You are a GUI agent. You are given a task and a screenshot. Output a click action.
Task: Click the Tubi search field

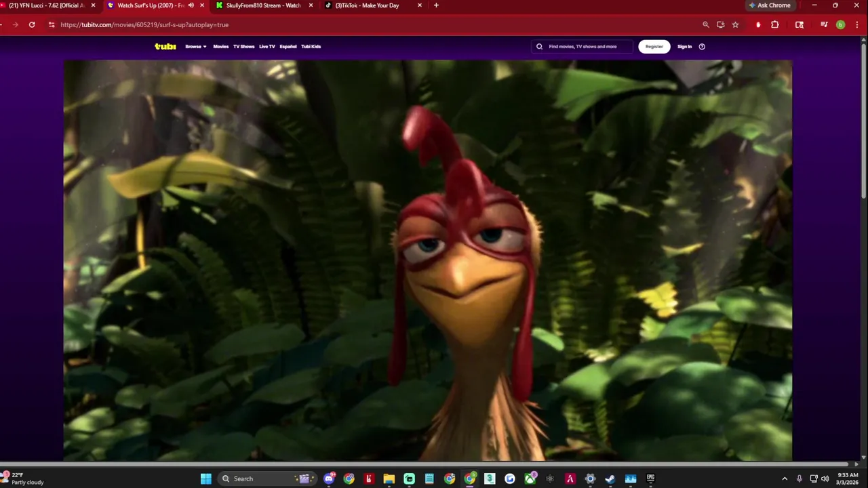582,47
